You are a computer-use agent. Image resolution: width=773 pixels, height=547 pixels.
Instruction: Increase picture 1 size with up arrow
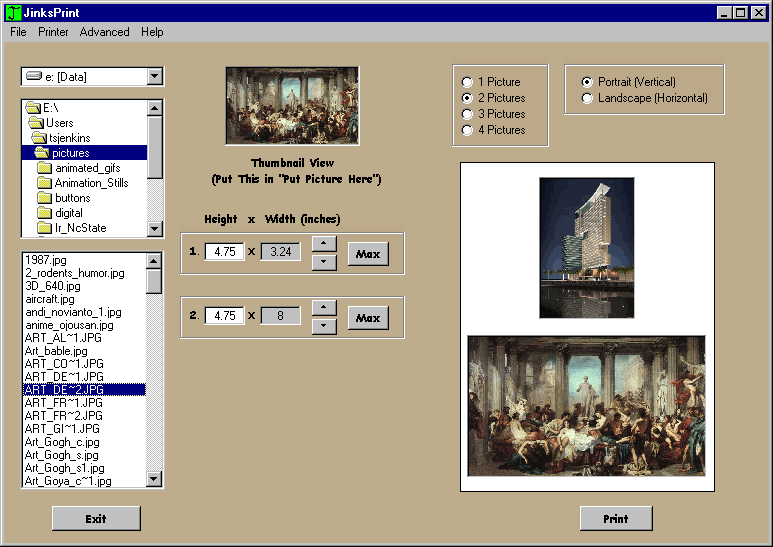coord(324,243)
